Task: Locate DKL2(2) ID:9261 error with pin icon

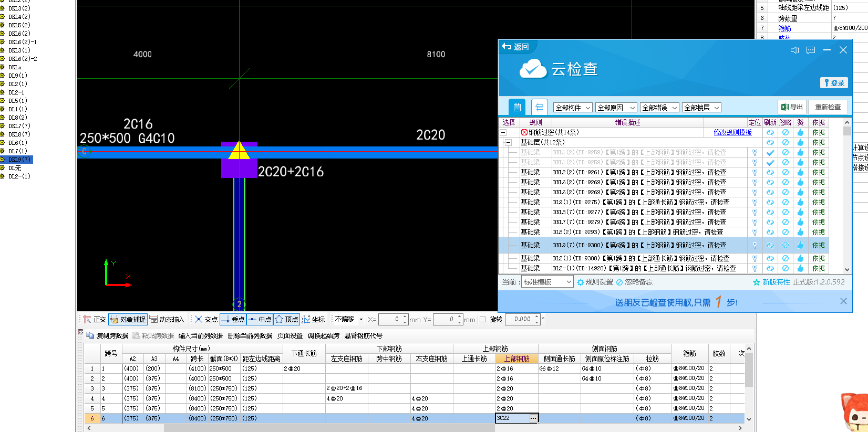Action: 755,172
